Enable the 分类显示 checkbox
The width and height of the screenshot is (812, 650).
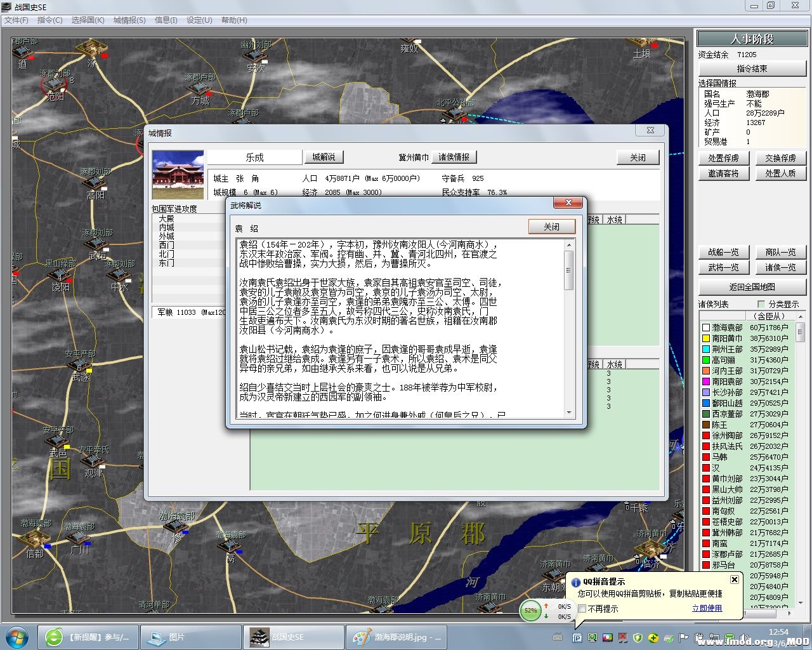tap(761, 304)
